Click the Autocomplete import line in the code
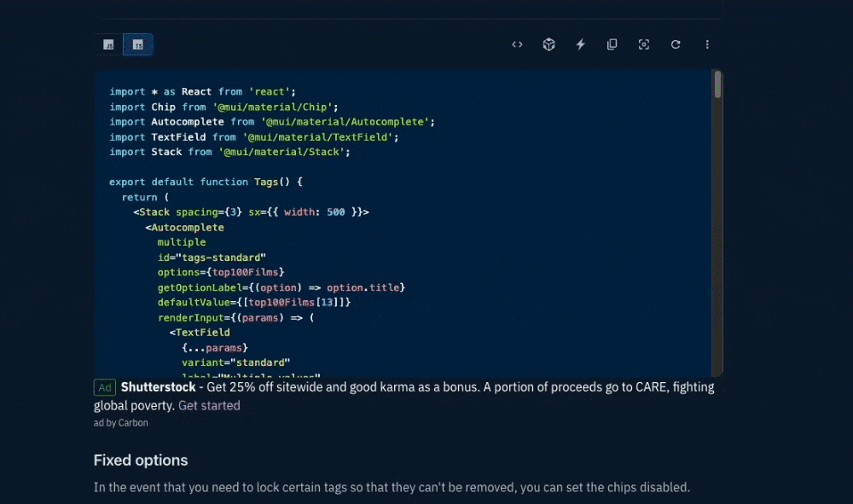 (272, 122)
